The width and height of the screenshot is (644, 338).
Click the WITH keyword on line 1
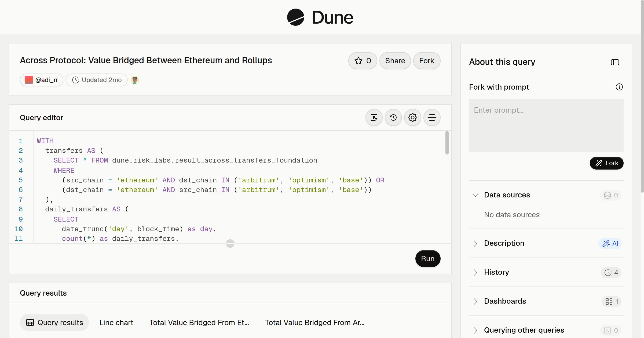pyautogui.click(x=45, y=141)
